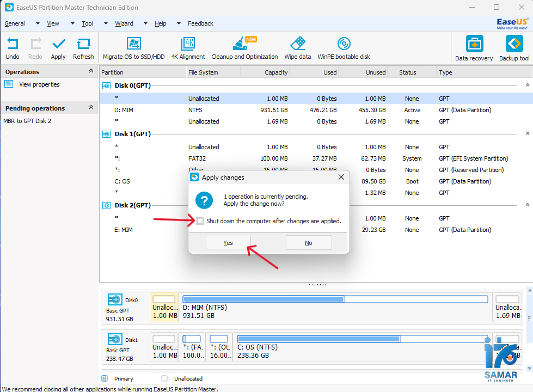Click No to cancel applying changes

tap(308, 242)
